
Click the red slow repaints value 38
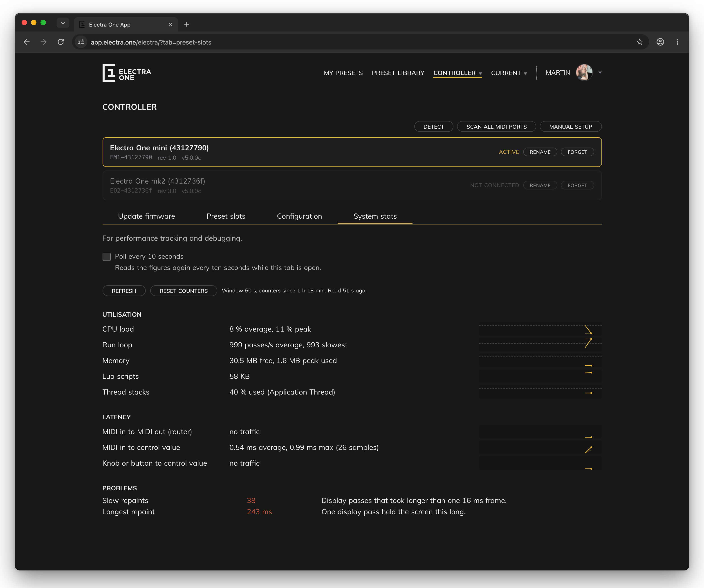(251, 500)
